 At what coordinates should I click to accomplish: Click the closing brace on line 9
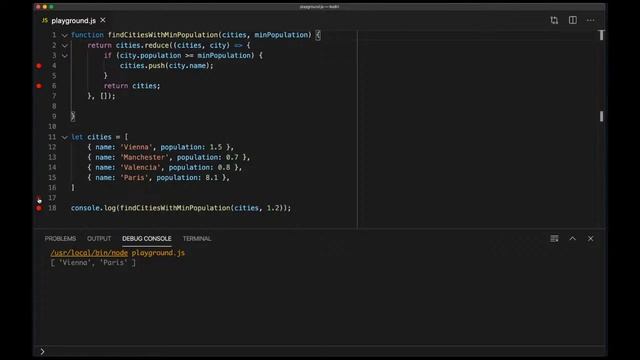[x=73, y=116]
